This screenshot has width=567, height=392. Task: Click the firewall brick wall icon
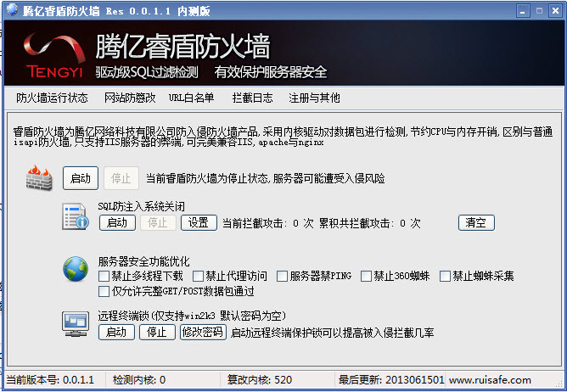tap(39, 178)
